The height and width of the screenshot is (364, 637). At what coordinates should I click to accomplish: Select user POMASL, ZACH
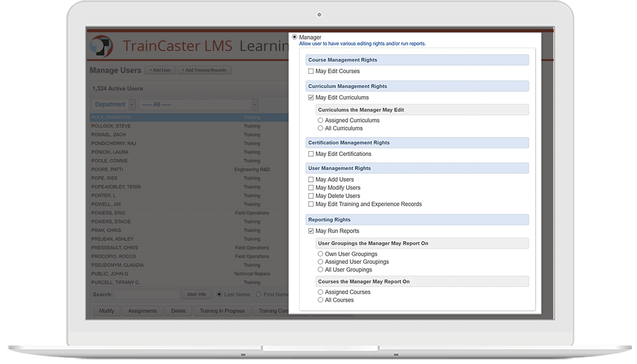(x=189, y=135)
